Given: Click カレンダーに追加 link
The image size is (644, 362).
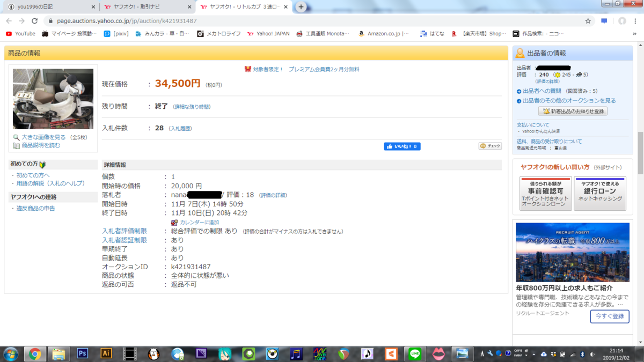Looking at the screenshot, I should 199,222.
